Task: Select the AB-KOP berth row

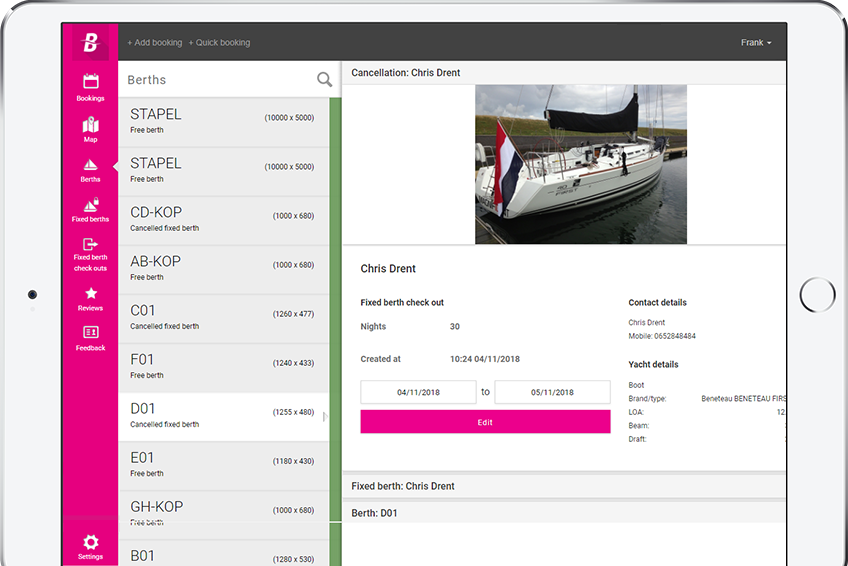Action: [223, 269]
